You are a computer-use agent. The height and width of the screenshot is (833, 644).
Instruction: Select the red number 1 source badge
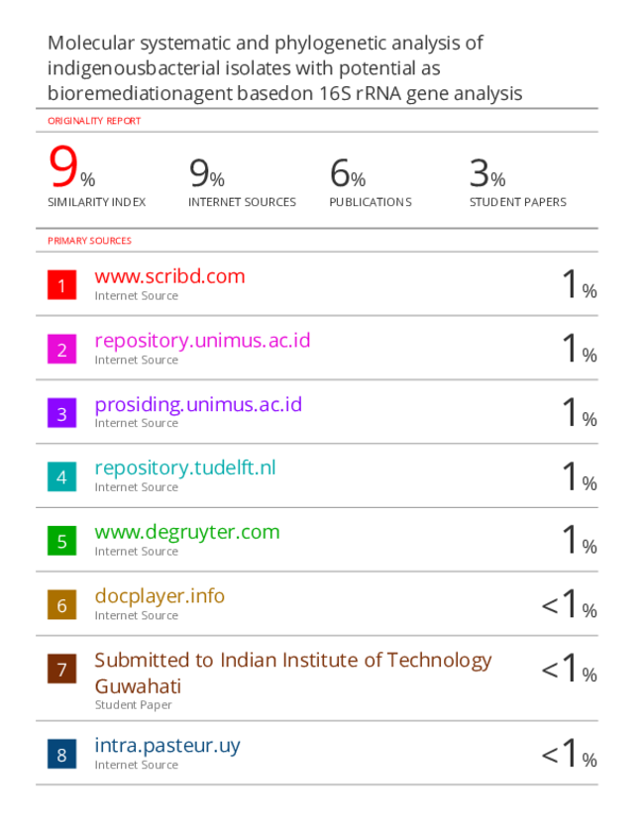61,285
